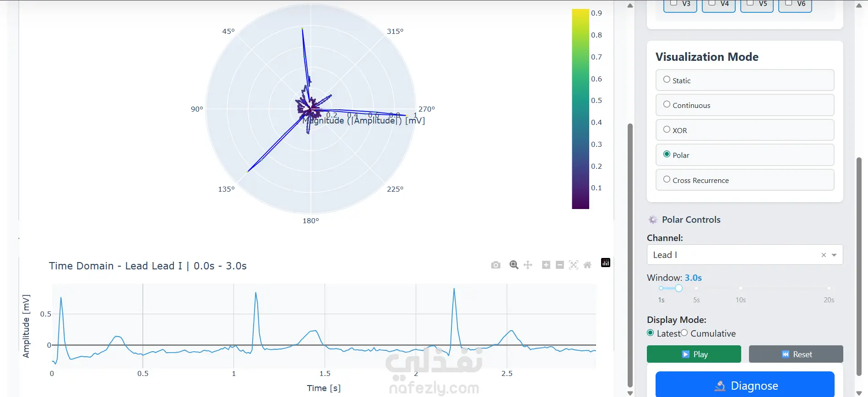Open the Channel dropdown arrow
This screenshot has width=868, height=397.
coord(834,255)
